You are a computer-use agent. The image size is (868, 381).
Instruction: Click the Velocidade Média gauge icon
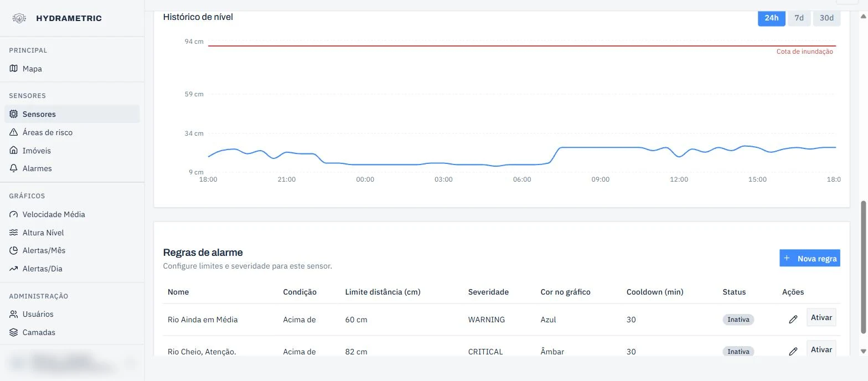(14, 214)
